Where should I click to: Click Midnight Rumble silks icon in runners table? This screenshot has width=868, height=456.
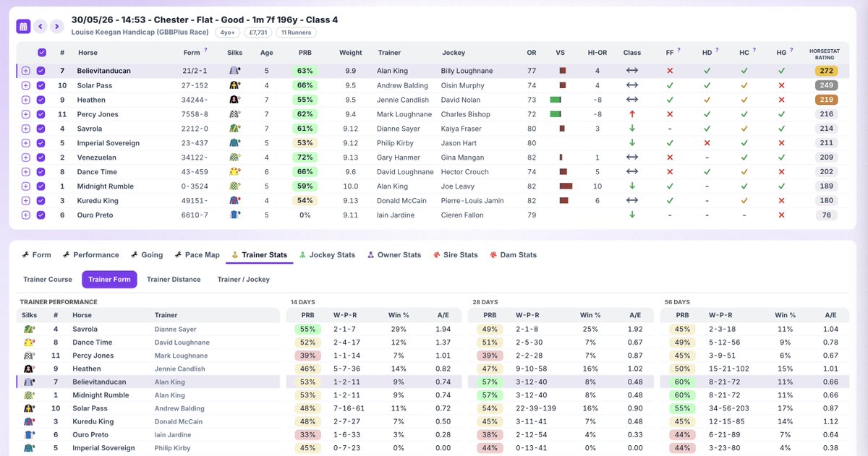click(235, 186)
